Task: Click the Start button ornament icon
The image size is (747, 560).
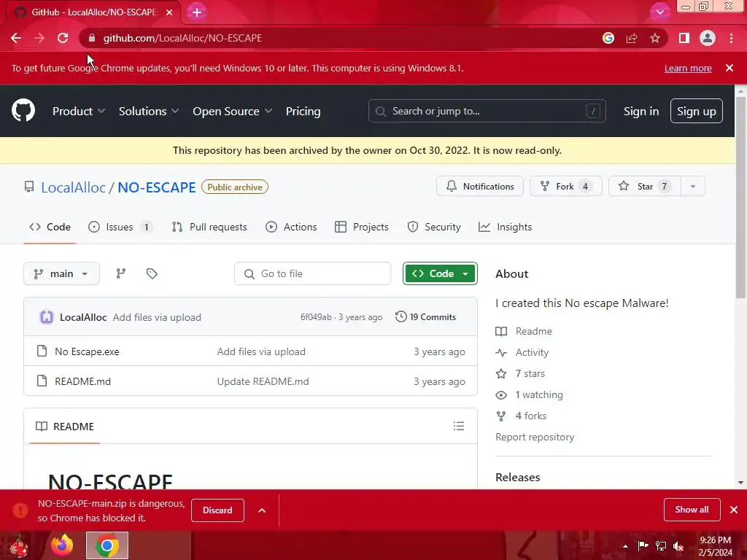Action: tap(19, 545)
